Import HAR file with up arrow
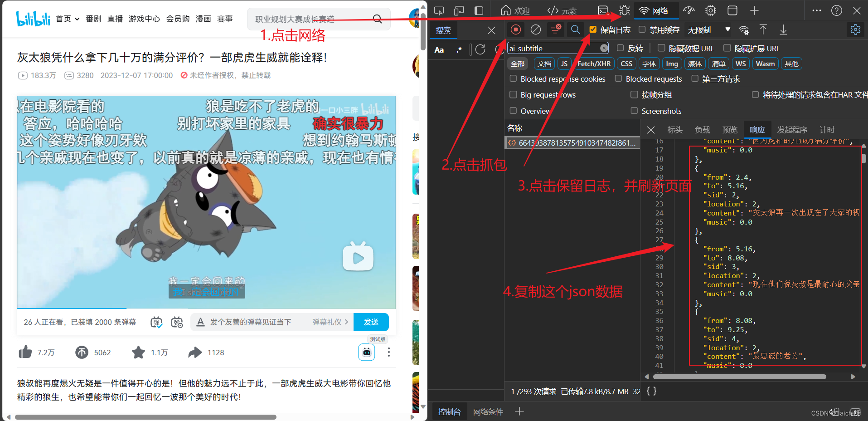The width and height of the screenshot is (868, 421). pos(763,30)
